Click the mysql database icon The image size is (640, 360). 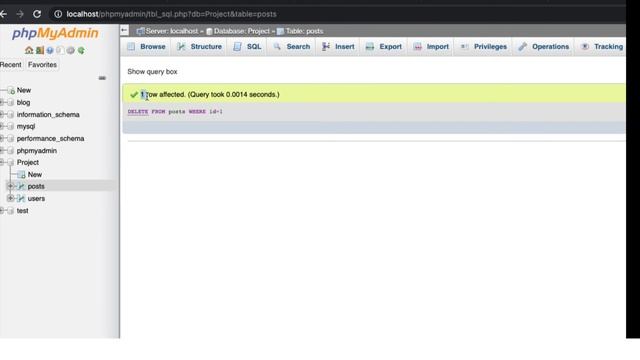[11, 127]
